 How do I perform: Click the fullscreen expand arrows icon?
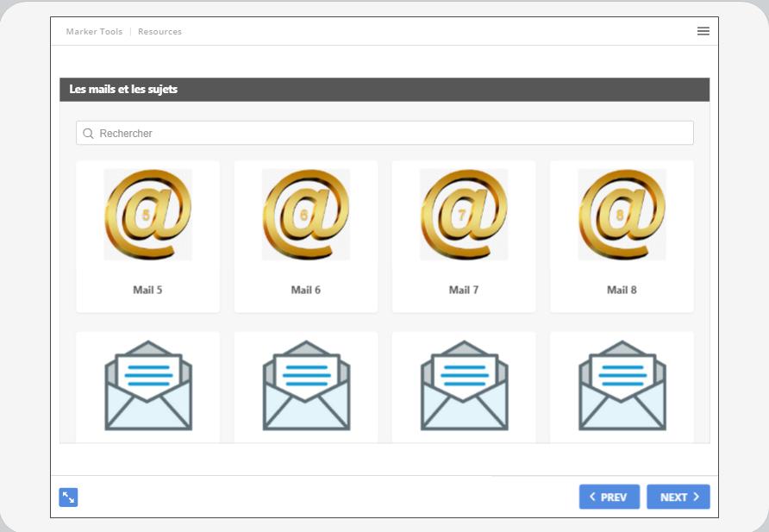(x=68, y=498)
